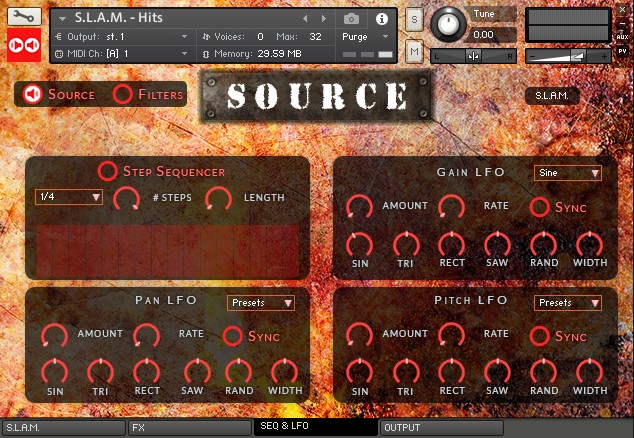This screenshot has height=438, width=634.
Task: Click the pan slider between L and R
Action: tap(473, 56)
